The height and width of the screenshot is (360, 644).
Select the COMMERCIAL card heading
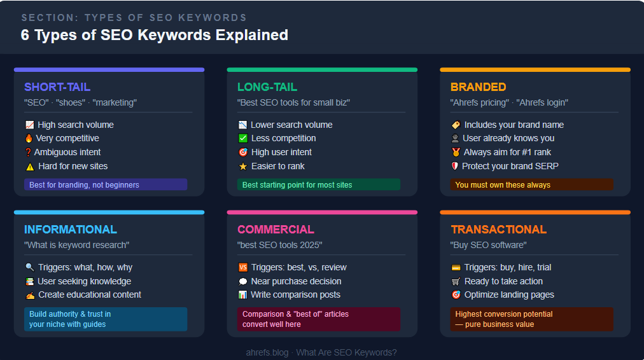[276, 230]
